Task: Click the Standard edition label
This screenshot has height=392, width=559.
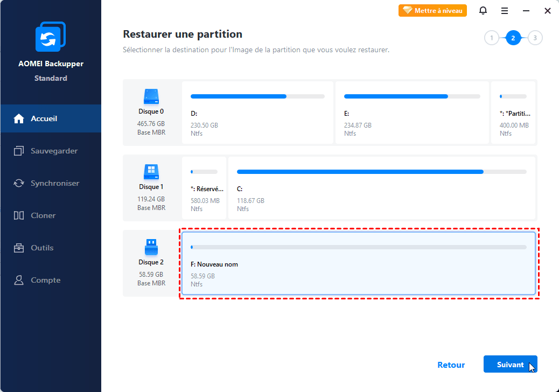Action: 51,78
